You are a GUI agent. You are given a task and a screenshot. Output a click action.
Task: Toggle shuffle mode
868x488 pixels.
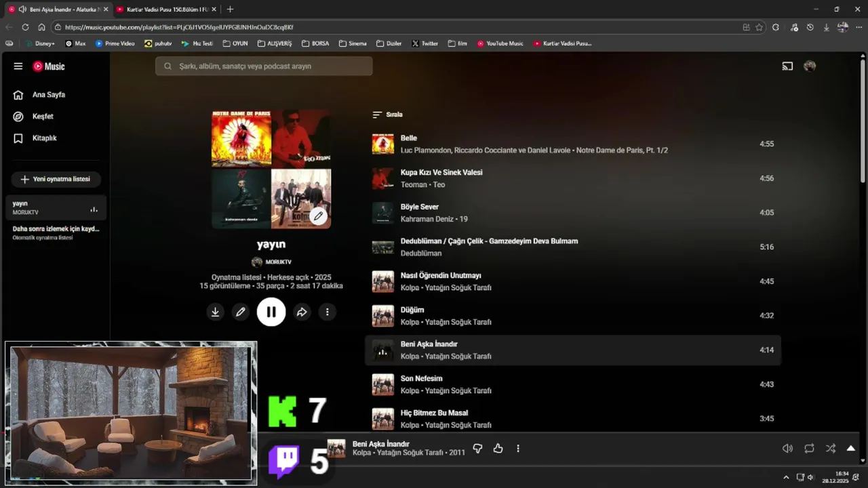[x=831, y=449]
